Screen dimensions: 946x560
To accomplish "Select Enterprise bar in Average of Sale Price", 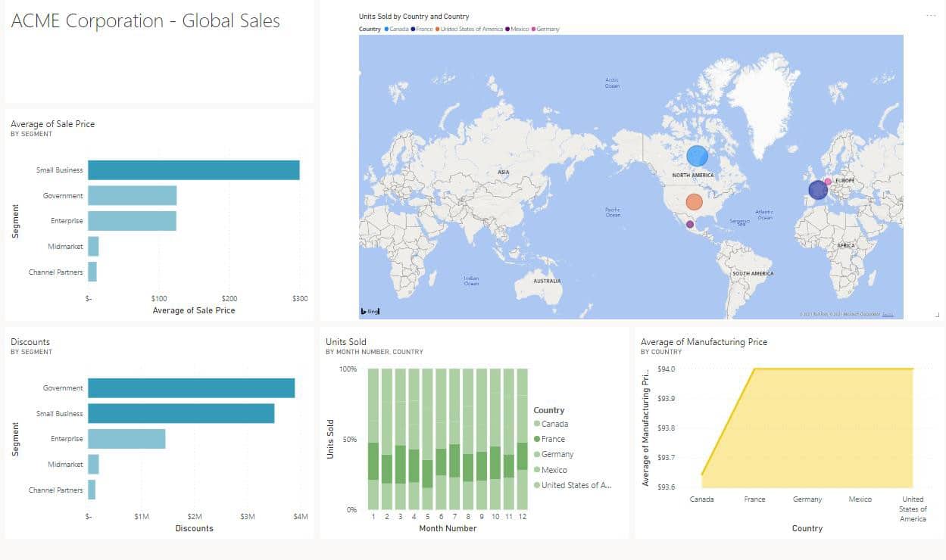I will coord(132,221).
